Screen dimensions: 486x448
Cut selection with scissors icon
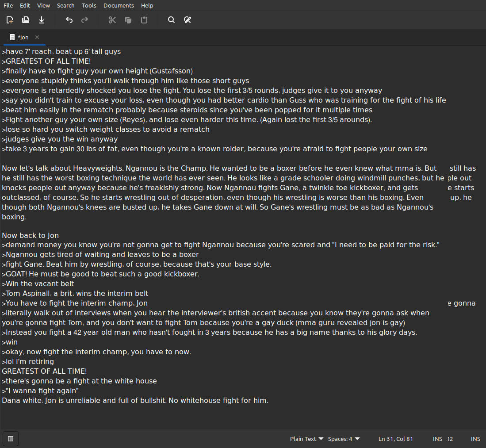coord(112,20)
